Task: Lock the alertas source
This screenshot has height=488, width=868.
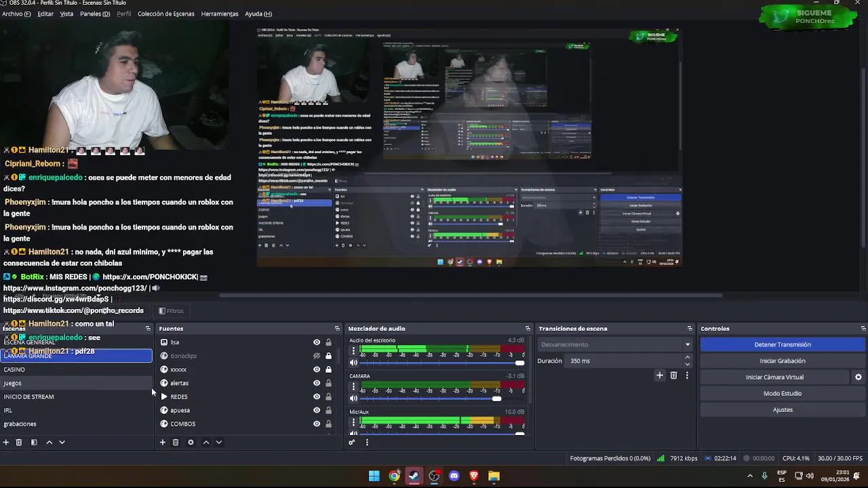Action: 328,383
